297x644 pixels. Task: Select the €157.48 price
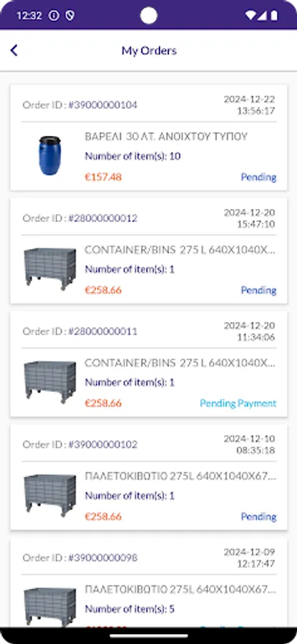coord(103,177)
